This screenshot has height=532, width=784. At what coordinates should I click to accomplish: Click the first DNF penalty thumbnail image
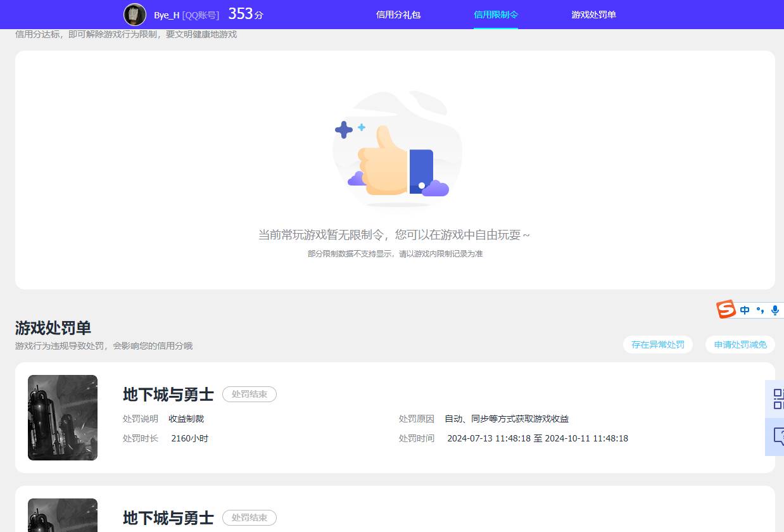coord(62,417)
